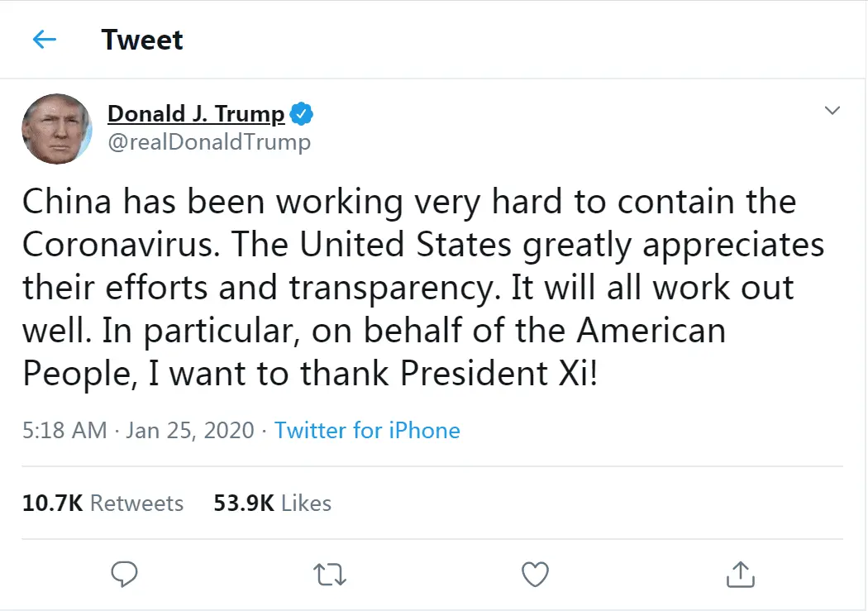The width and height of the screenshot is (868, 611).
Task: Retweet this tweet using the arrows icon
Action: click(331, 573)
